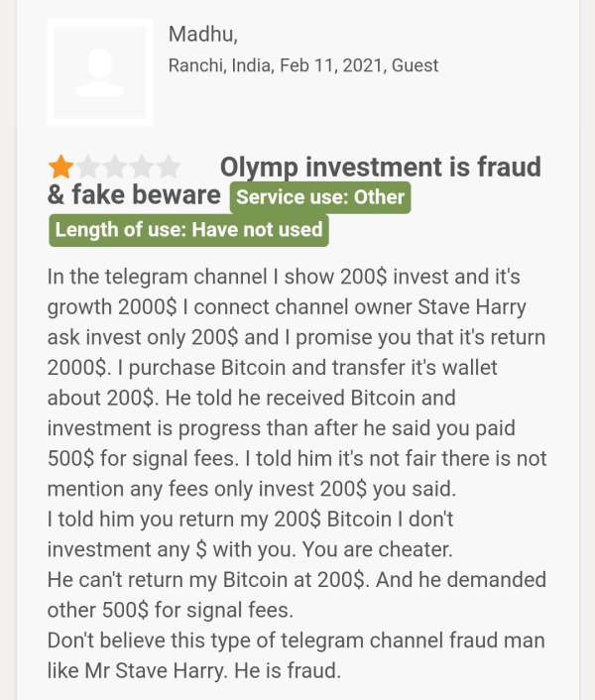
Task: Click the '& fake beware' title text
Action: [134, 195]
